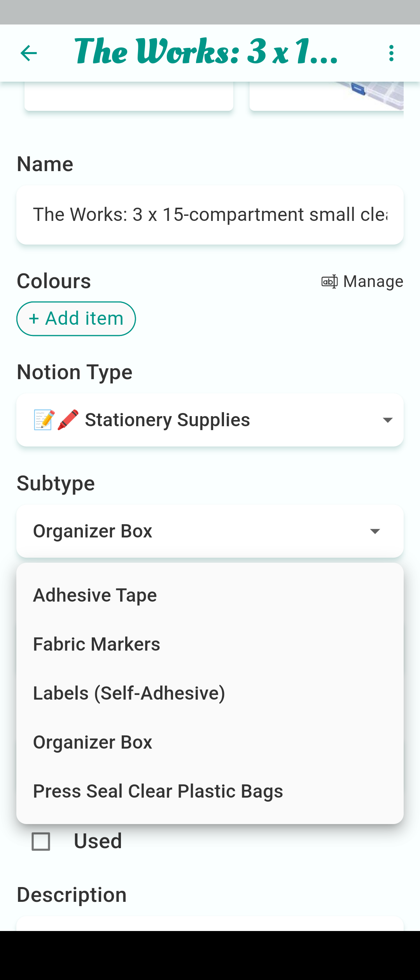Select Adhesive Tape from the subtype list
This screenshot has width=420, height=980.
tap(95, 595)
